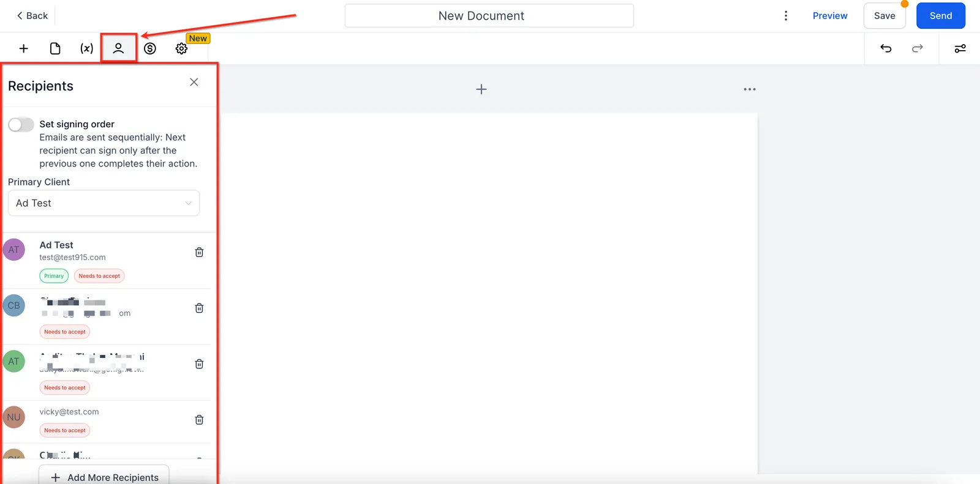Open the page three-dot options menu
The width and height of the screenshot is (980, 484).
[x=750, y=89]
